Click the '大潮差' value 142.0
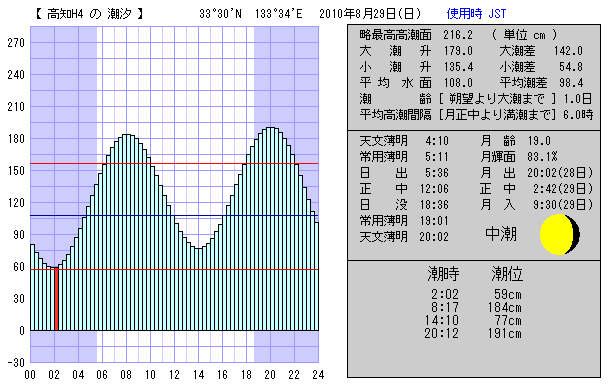 (568, 51)
